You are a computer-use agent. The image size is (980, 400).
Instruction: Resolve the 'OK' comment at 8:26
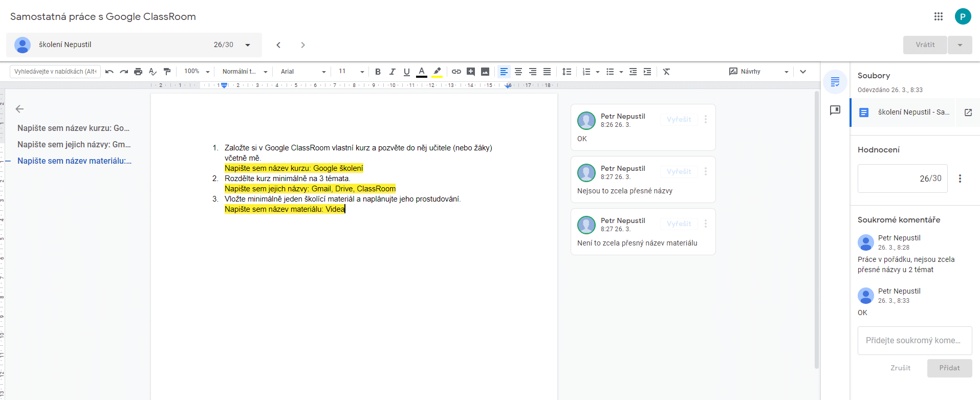coord(679,119)
